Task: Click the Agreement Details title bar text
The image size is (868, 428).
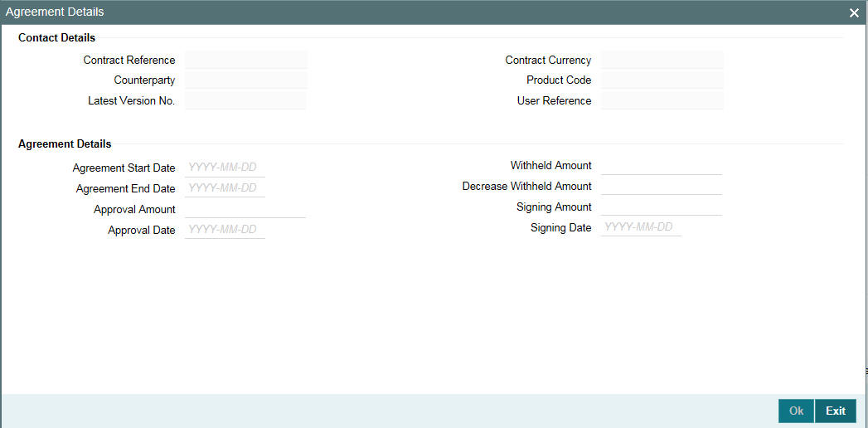Action: (x=55, y=12)
